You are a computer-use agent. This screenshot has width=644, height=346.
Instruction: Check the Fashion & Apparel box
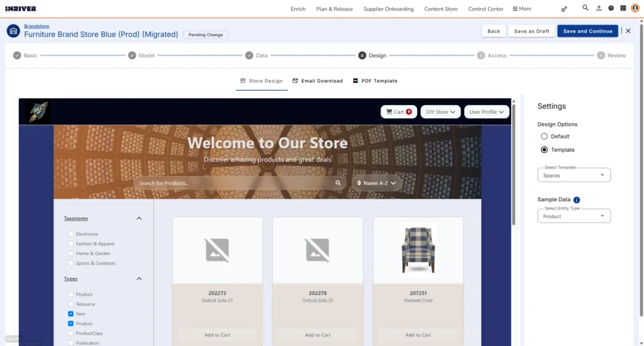(70, 243)
